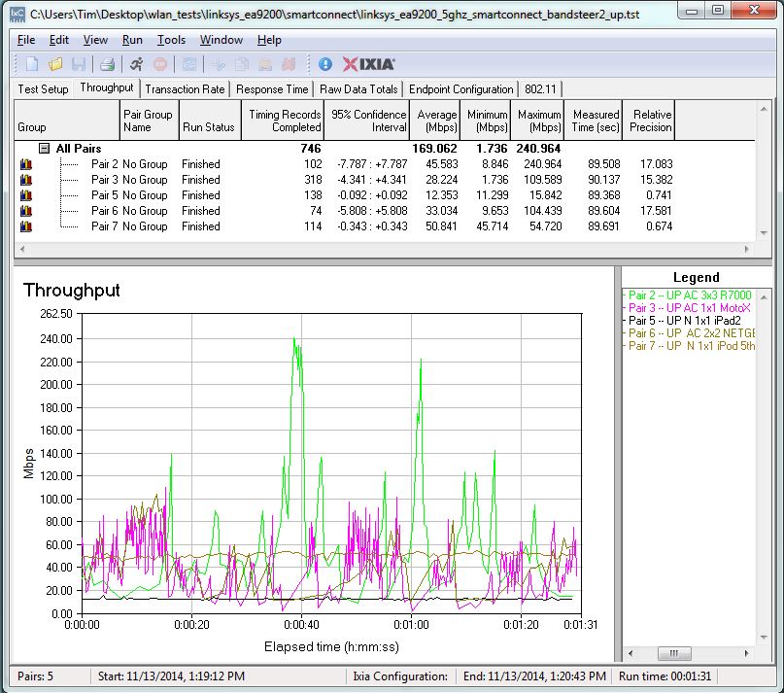Open the Raw Data Totals tab
This screenshot has width=784, height=693.
coord(358,89)
